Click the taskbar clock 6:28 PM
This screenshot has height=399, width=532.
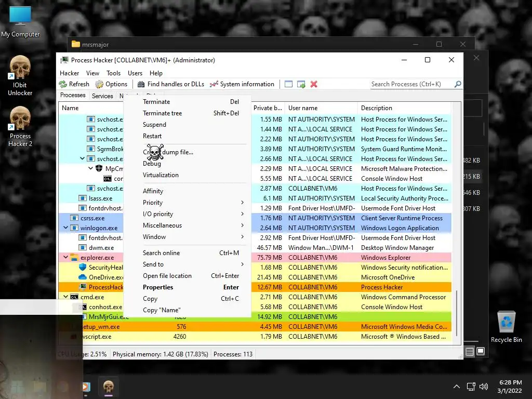click(510, 387)
